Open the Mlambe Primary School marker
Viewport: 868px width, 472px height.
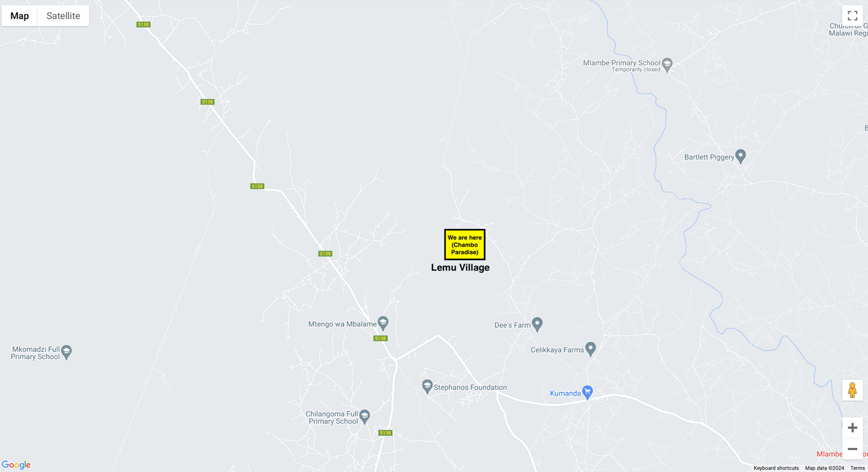667,64
